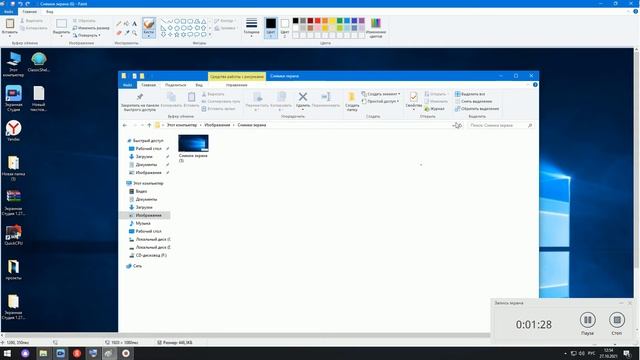Open the Windows Start button

(x=7, y=353)
